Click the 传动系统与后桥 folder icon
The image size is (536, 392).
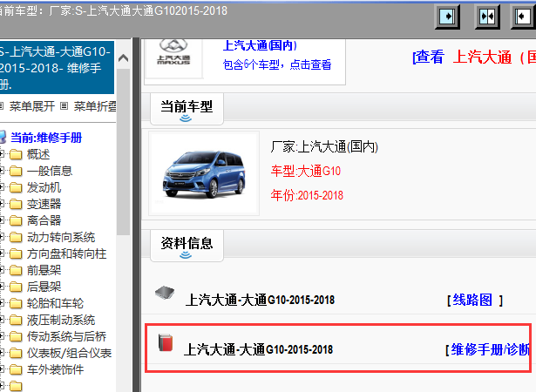pyautogui.click(x=16, y=336)
